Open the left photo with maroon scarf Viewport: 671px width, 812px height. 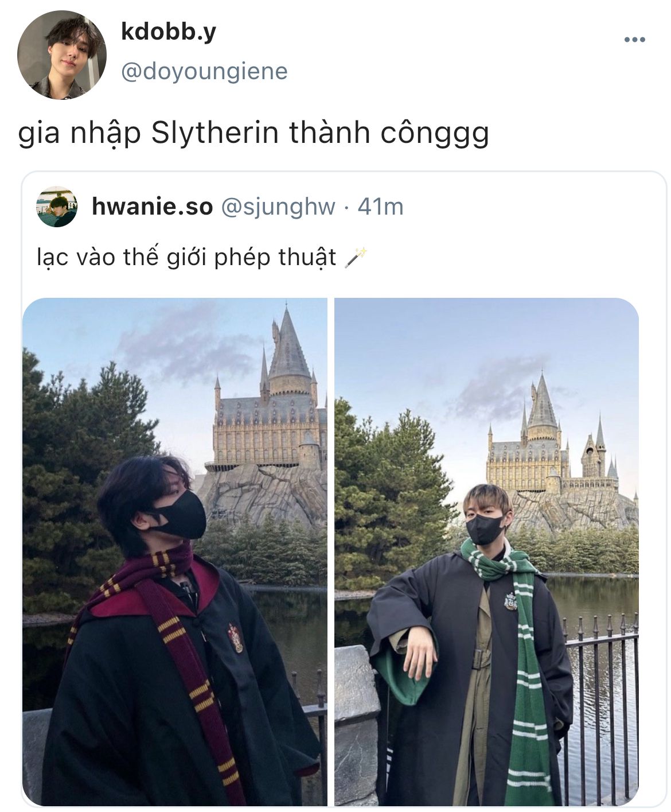(175, 551)
